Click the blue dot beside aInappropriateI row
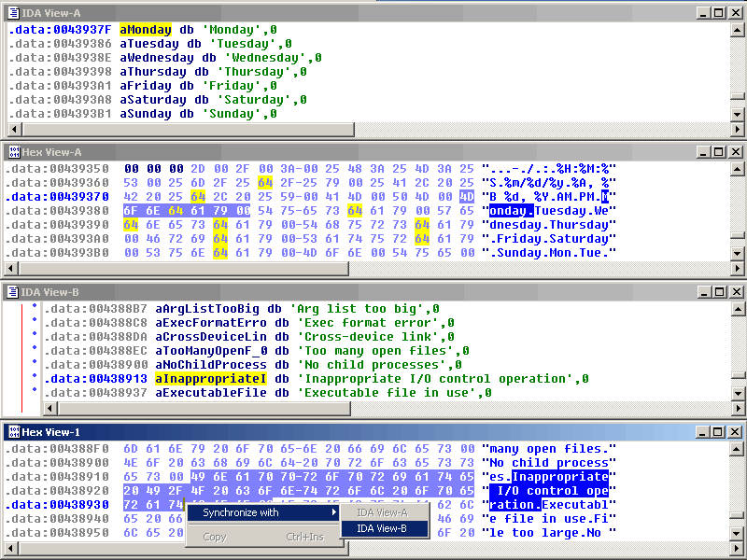 pos(35,376)
